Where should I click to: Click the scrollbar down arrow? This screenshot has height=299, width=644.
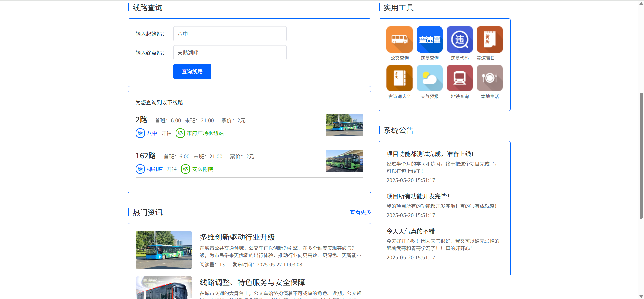pyautogui.click(x=641, y=296)
